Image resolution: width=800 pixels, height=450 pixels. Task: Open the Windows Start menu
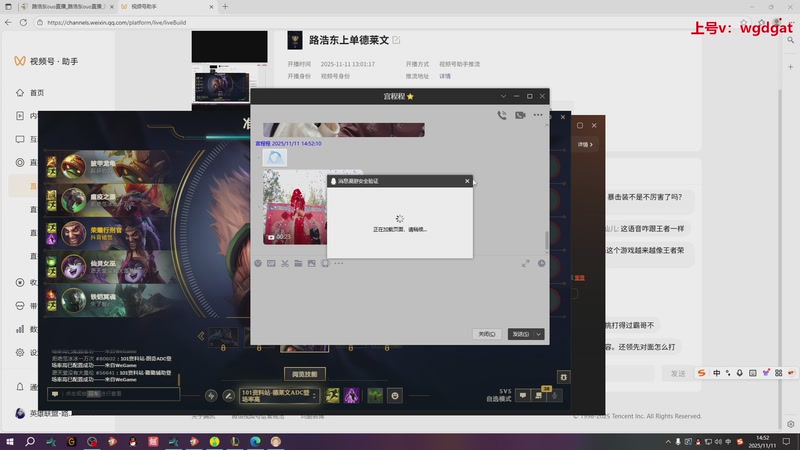point(9,441)
